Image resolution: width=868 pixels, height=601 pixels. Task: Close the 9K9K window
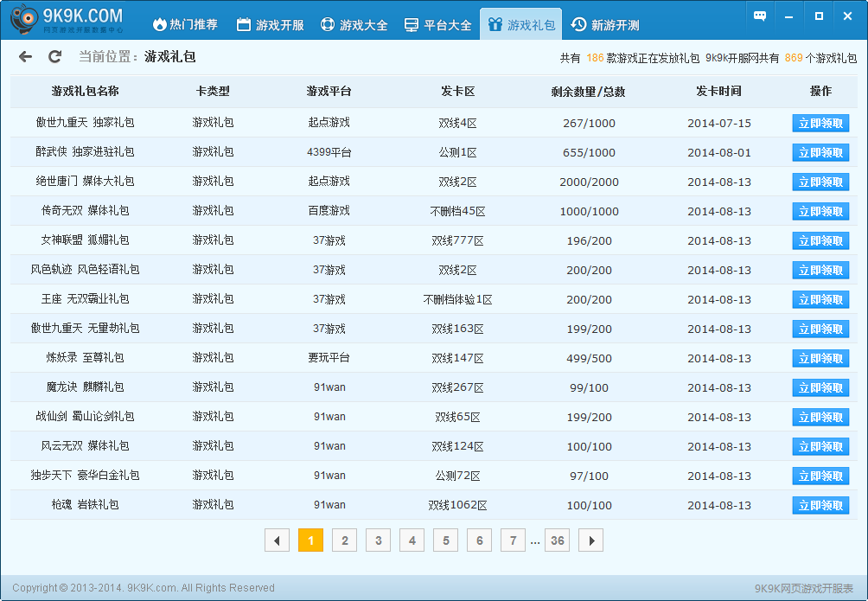coord(847,16)
